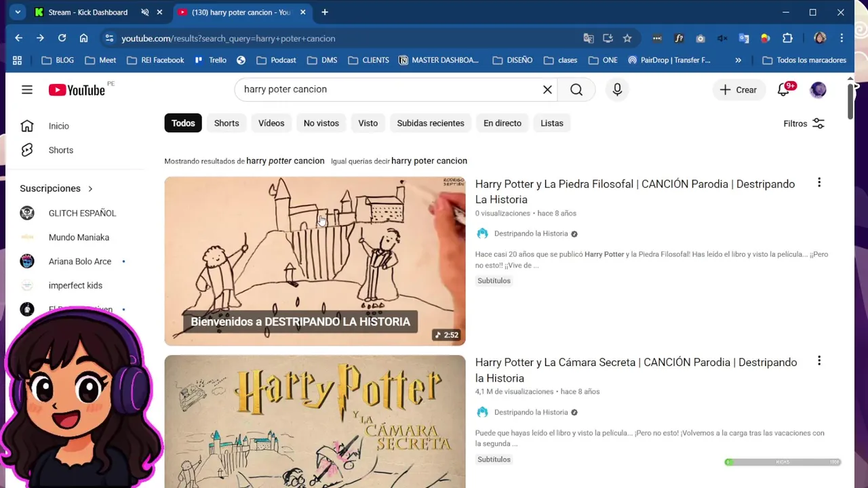The height and width of the screenshot is (488, 868).
Task: Open the YouTube account avatar menu
Action: [818, 89]
